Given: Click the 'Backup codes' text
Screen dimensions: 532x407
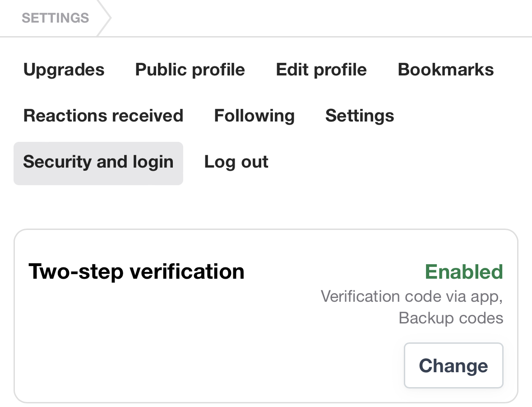Looking at the screenshot, I should 451,318.
